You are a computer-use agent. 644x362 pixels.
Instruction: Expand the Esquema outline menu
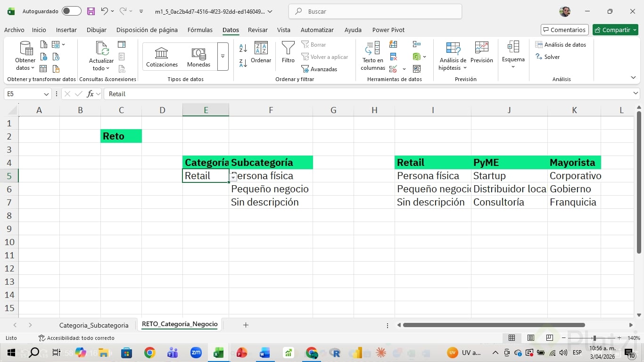[x=513, y=55]
